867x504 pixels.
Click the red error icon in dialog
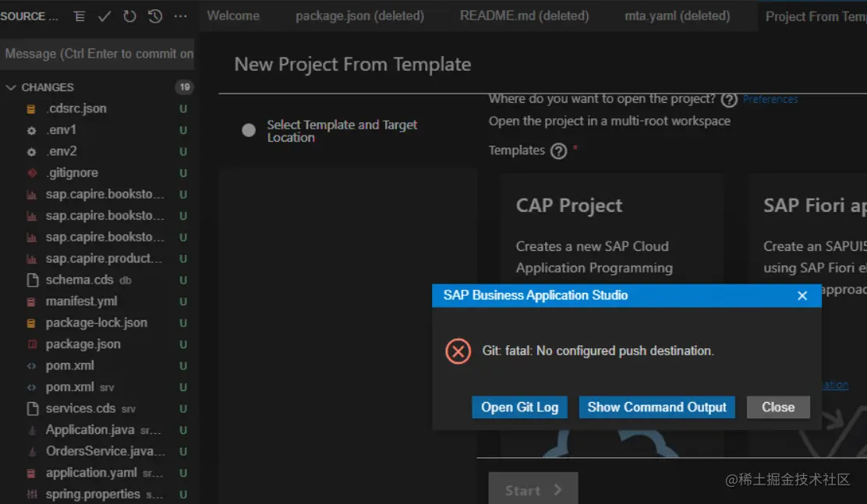(x=458, y=351)
